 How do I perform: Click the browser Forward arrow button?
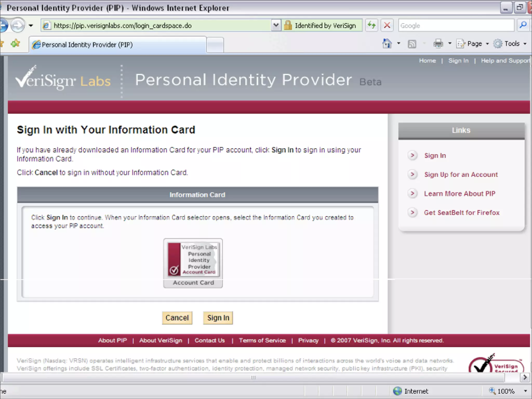(18, 25)
